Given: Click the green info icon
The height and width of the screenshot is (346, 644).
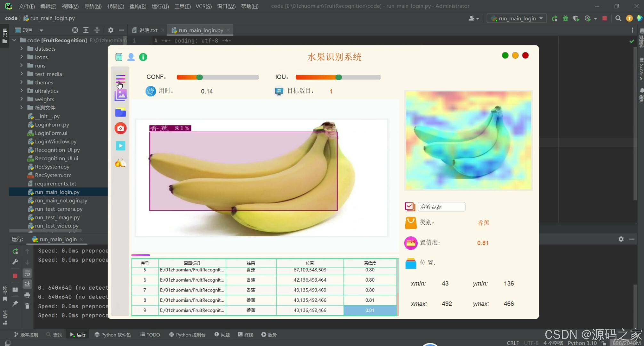Looking at the screenshot, I should pyautogui.click(x=143, y=57).
